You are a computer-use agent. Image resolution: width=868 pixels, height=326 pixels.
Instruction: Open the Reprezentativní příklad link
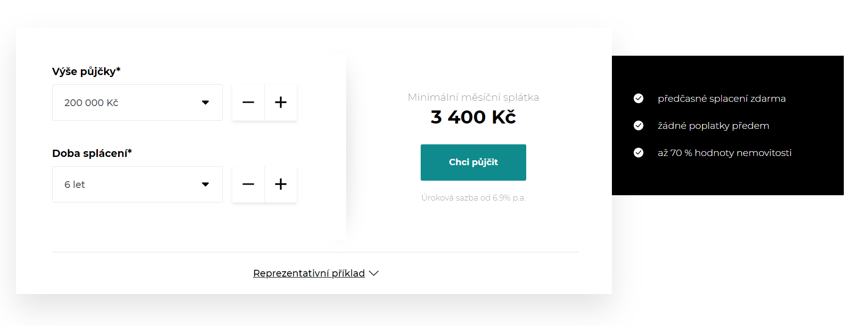309,273
